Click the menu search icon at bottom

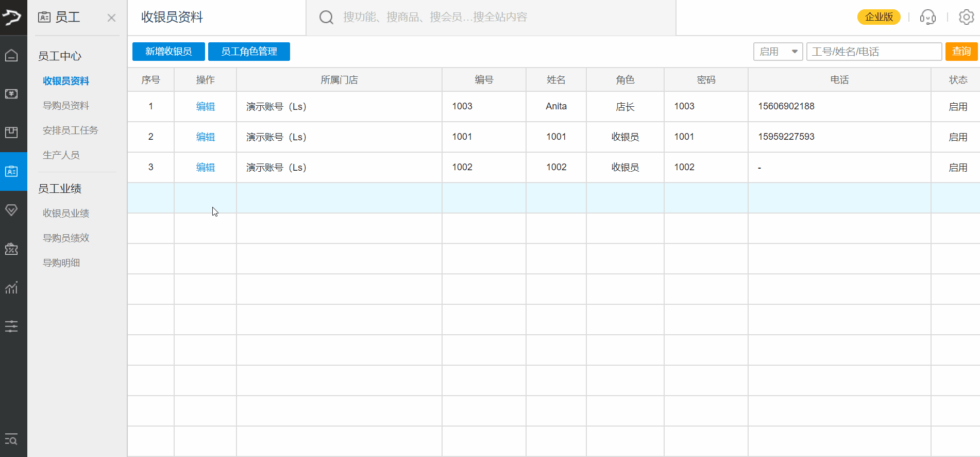(11, 439)
